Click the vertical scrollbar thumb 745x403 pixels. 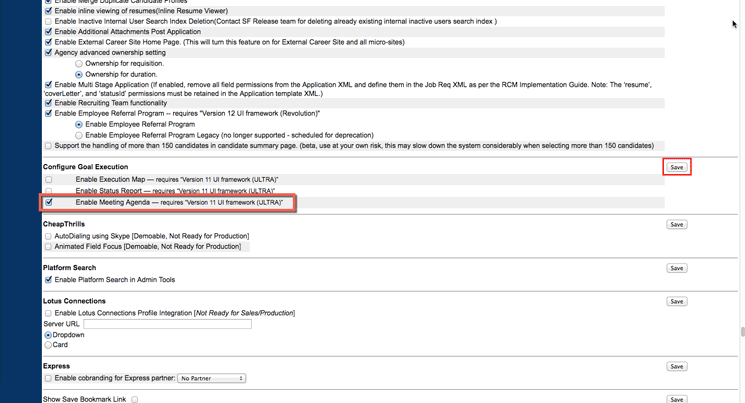point(742,332)
